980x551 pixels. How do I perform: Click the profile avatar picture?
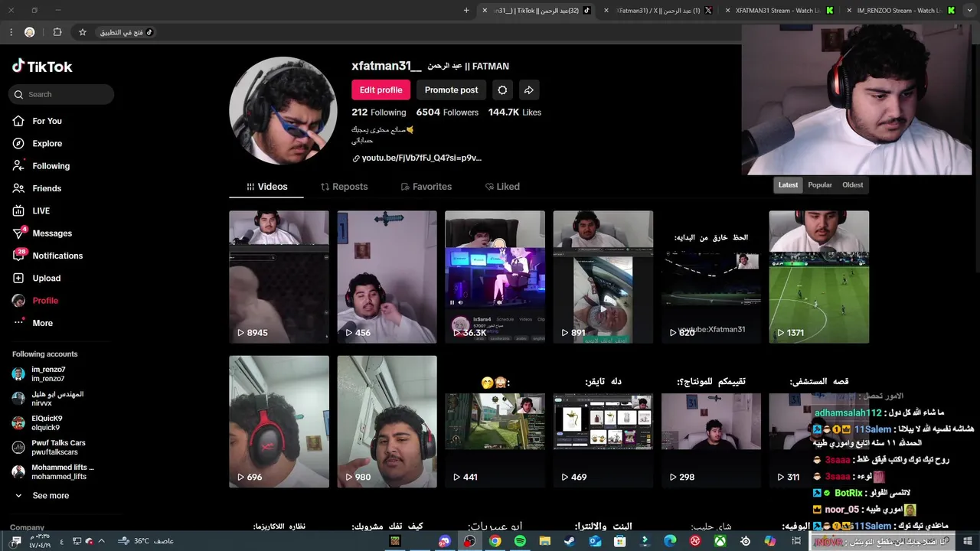283,110
